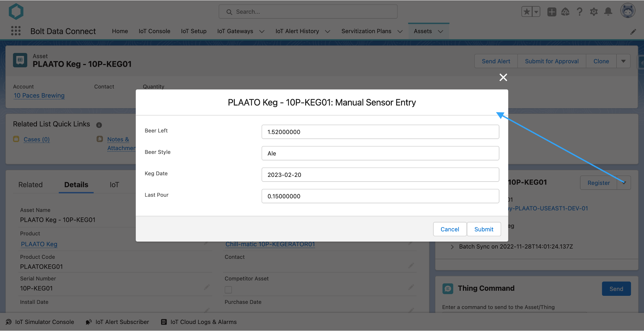Edit the Contact field pencil icon
Screen dimensions: 644x331
point(411,266)
